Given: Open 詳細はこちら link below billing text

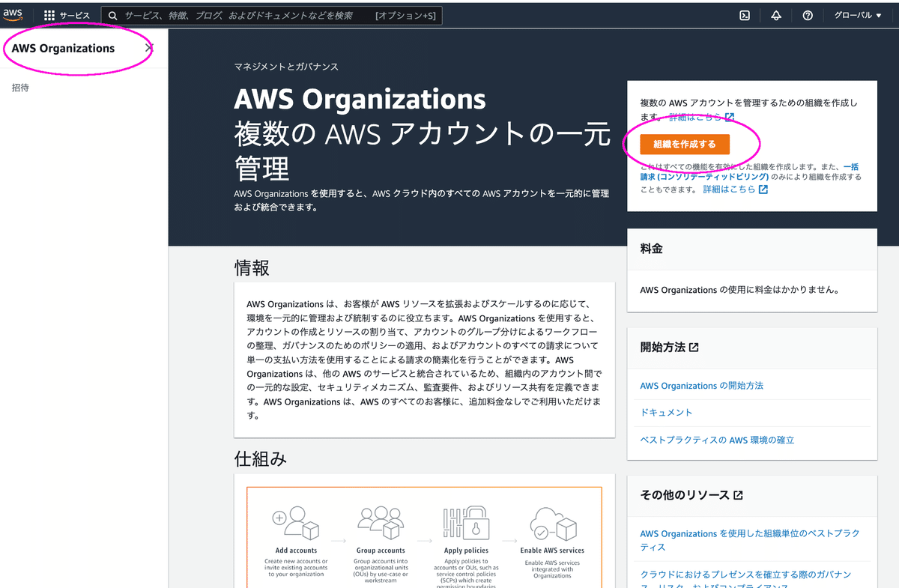Looking at the screenshot, I should [x=735, y=190].
